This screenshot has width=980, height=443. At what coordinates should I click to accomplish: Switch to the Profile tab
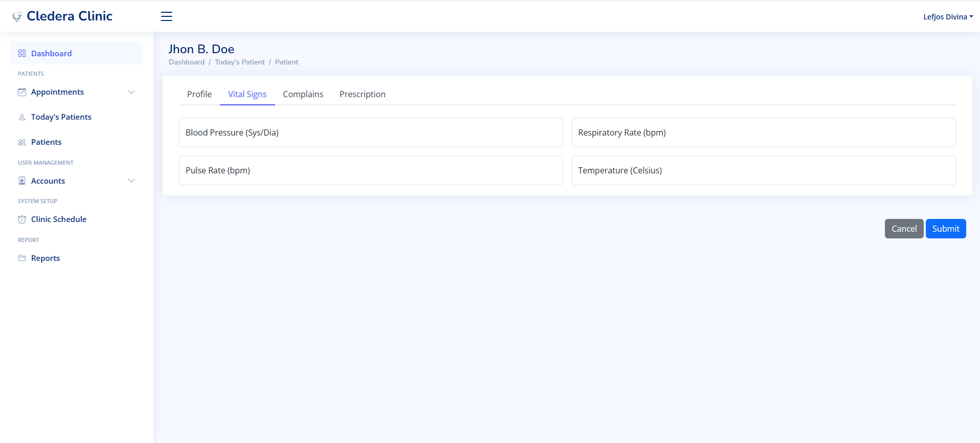point(199,94)
